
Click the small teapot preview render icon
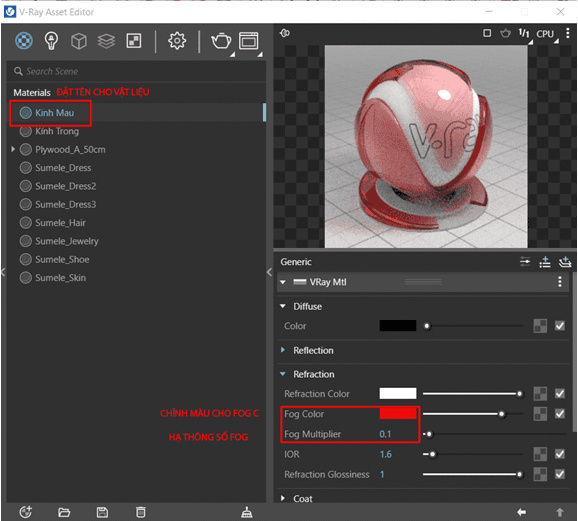pyautogui.click(x=505, y=33)
